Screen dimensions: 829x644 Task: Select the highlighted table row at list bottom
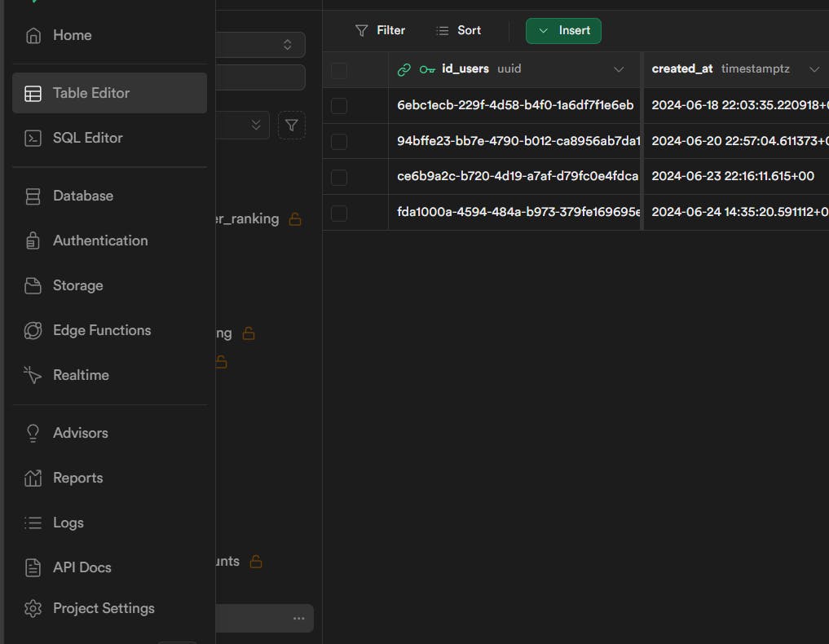264,619
